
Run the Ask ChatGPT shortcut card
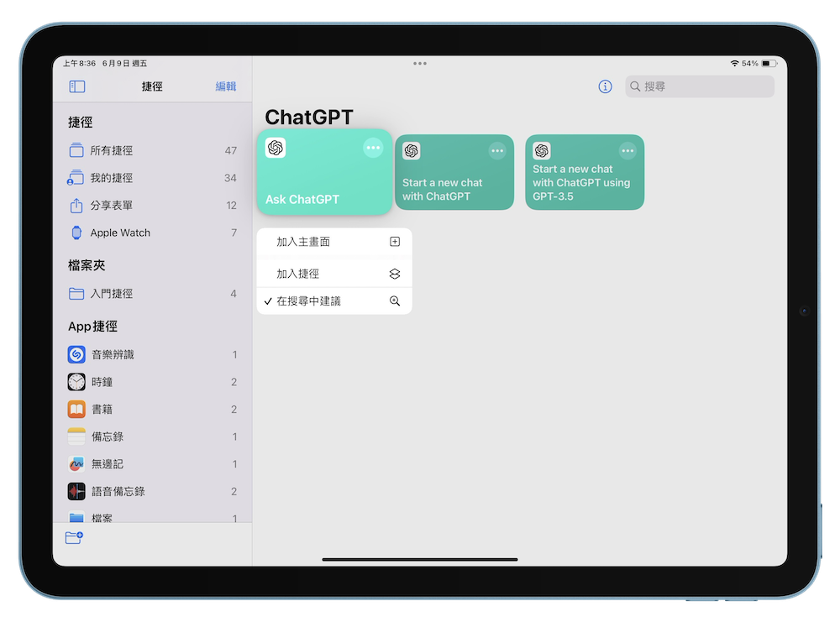[x=324, y=172]
